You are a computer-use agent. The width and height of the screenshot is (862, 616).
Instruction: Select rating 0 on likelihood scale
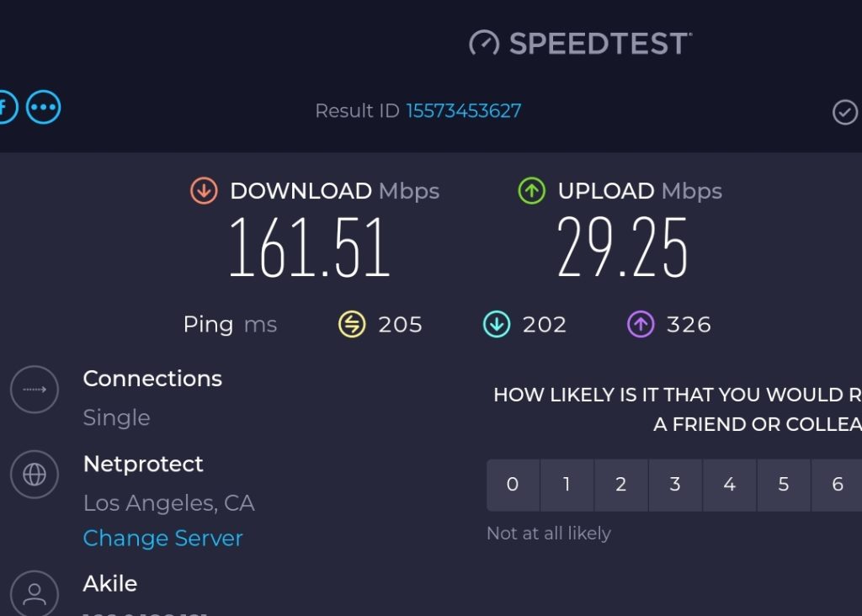[x=513, y=485]
